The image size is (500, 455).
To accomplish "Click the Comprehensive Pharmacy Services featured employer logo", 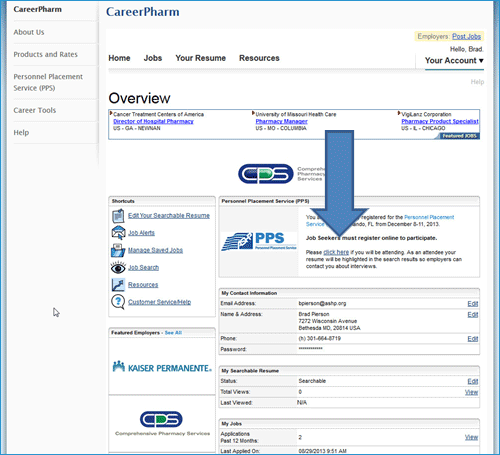I will coord(162,423).
